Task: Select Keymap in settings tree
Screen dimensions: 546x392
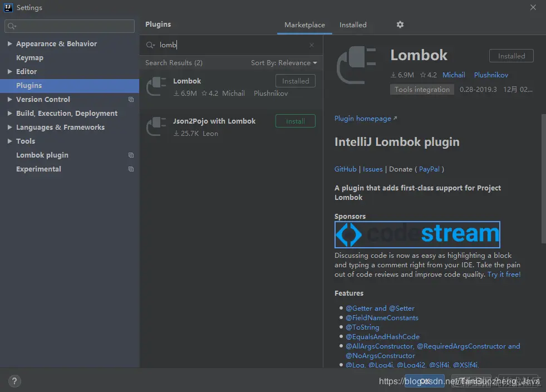Action: click(29, 57)
